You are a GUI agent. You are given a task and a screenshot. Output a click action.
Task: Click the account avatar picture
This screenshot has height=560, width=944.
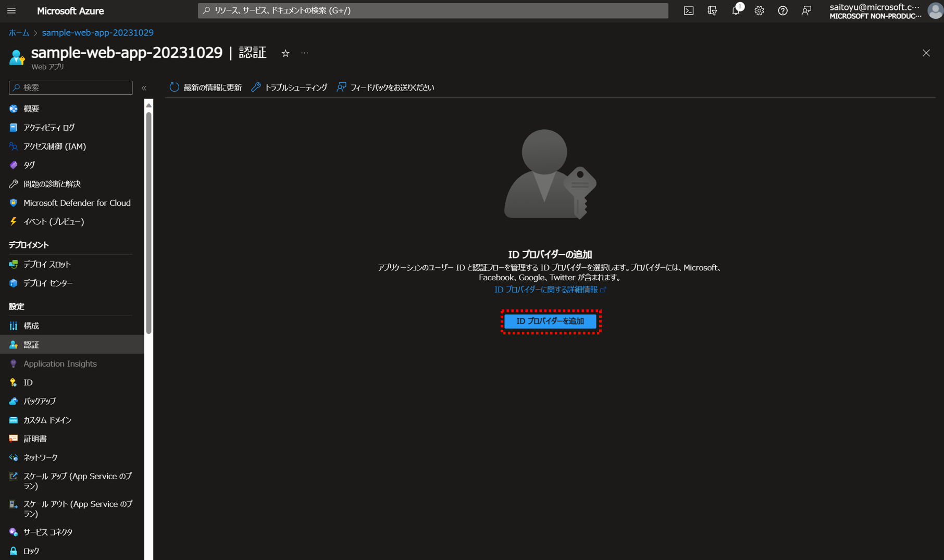tap(936, 10)
